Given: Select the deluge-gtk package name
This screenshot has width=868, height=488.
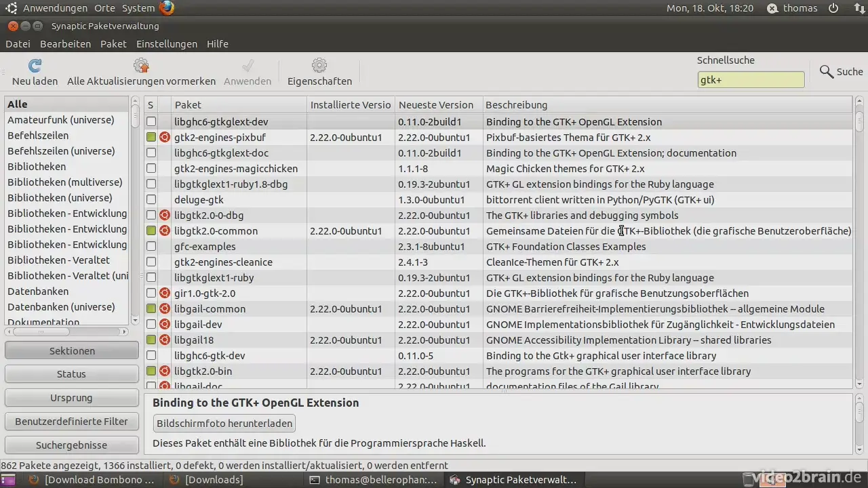Looking at the screenshot, I should click(199, 200).
